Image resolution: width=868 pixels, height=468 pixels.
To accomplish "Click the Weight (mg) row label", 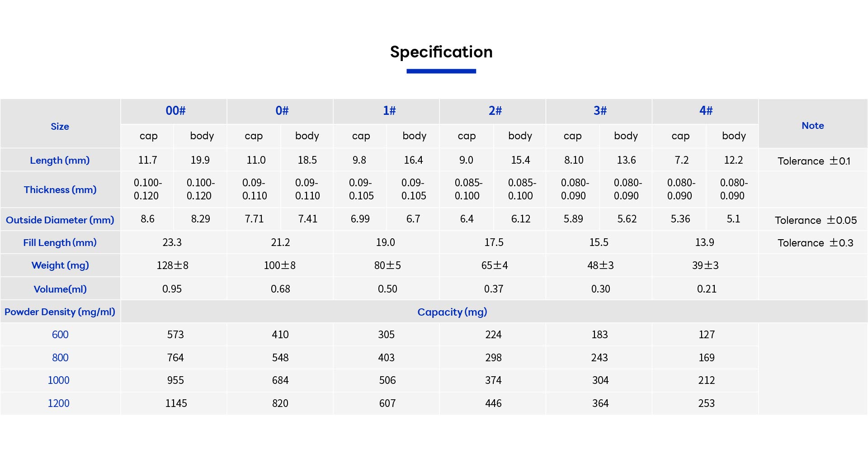I will click(60, 265).
